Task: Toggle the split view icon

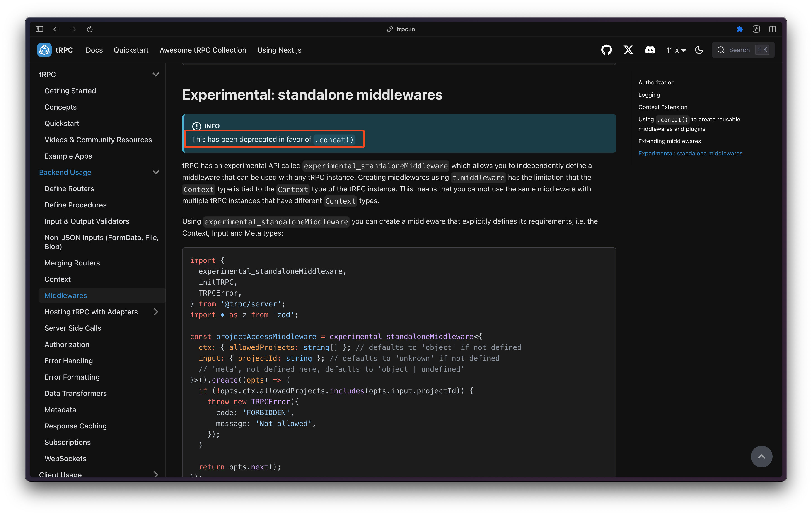Action: pyautogui.click(x=772, y=29)
